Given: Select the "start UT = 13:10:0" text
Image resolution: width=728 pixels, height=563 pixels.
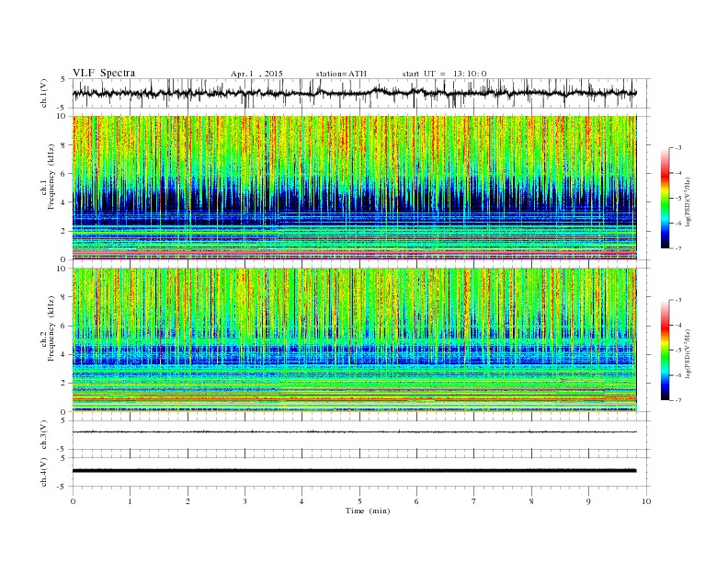Looking at the screenshot, I should [444, 74].
